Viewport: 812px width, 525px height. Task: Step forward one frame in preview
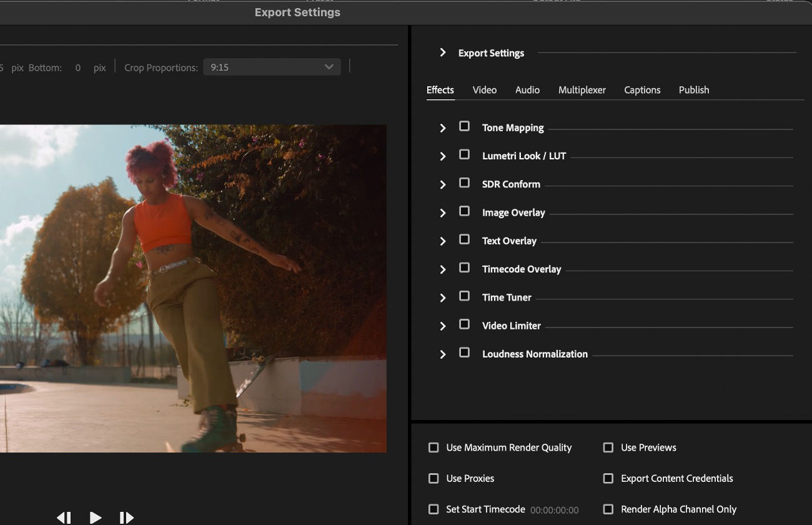click(127, 517)
